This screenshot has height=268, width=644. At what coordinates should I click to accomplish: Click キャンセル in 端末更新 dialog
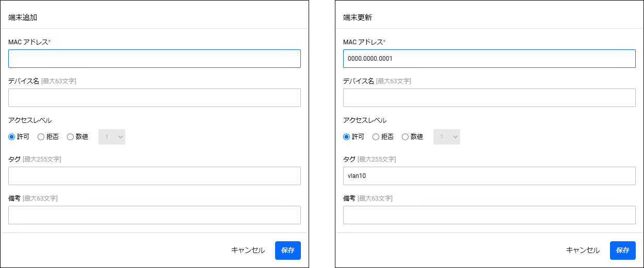[x=583, y=251]
